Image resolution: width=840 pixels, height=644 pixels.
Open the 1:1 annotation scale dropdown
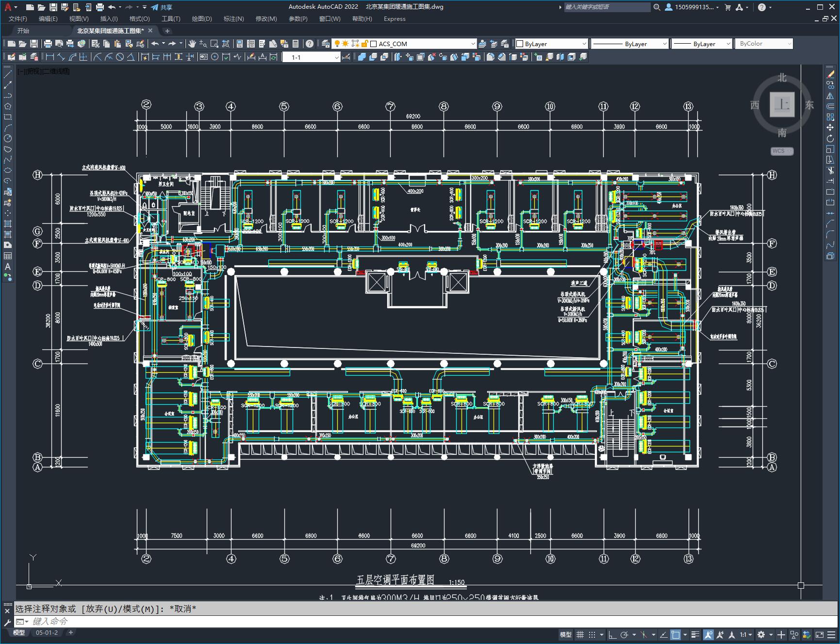[x=746, y=634]
